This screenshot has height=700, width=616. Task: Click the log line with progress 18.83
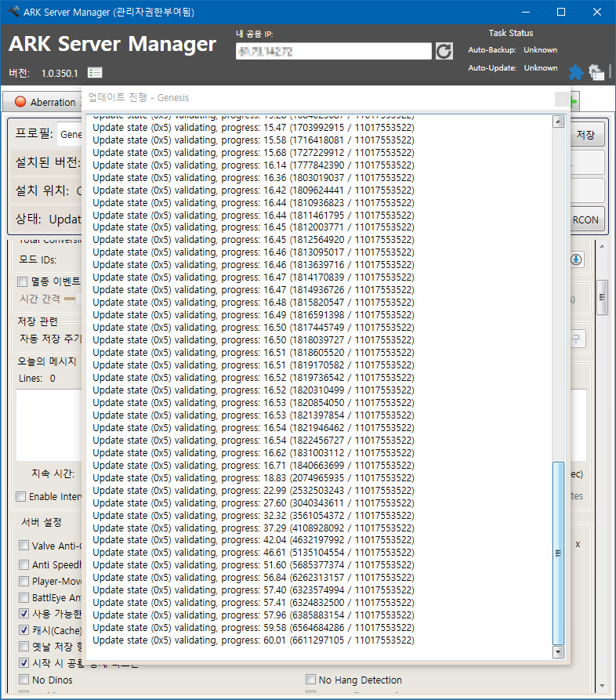point(253,478)
